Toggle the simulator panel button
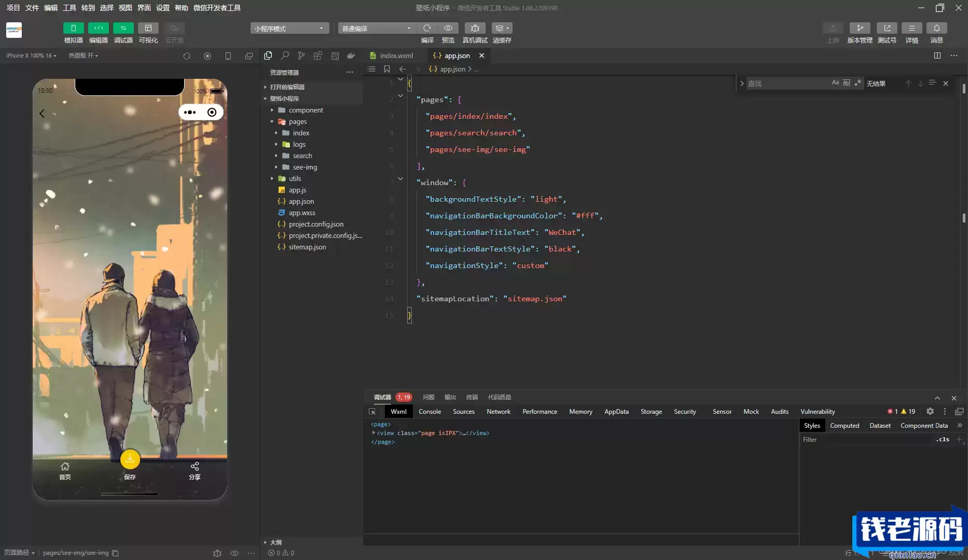This screenshot has height=560, width=968. click(x=73, y=28)
